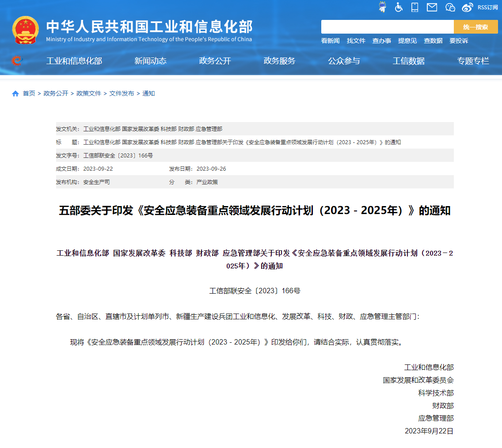Click the Weibo icon in header

[467, 7]
